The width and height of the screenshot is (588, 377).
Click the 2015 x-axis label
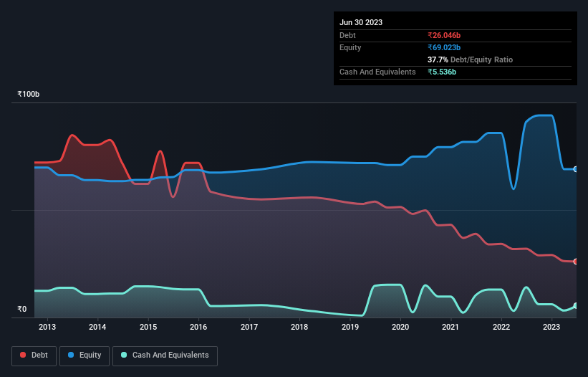point(148,327)
